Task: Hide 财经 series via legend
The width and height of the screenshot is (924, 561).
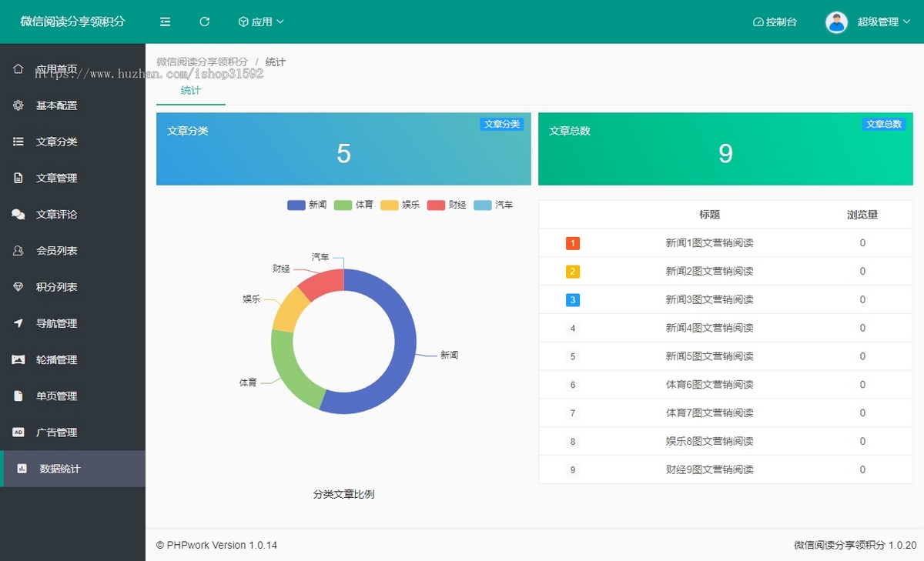Action: [x=447, y=205]
